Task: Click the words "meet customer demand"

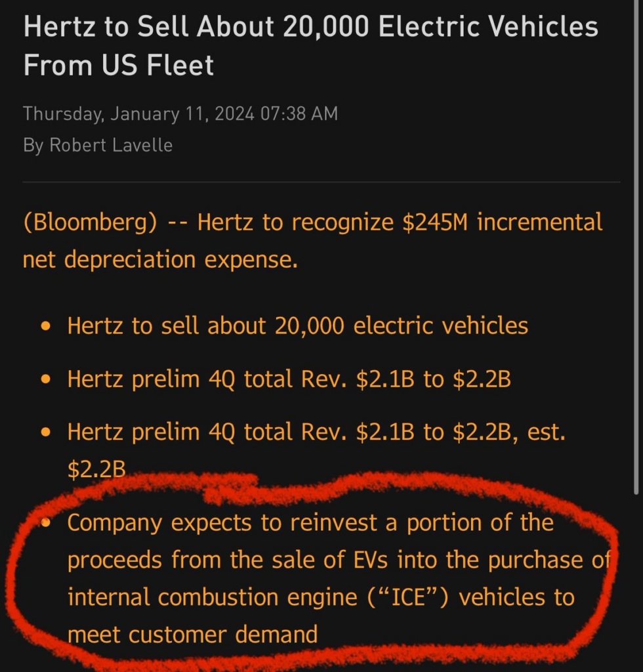Action: (x=192, y=635)
